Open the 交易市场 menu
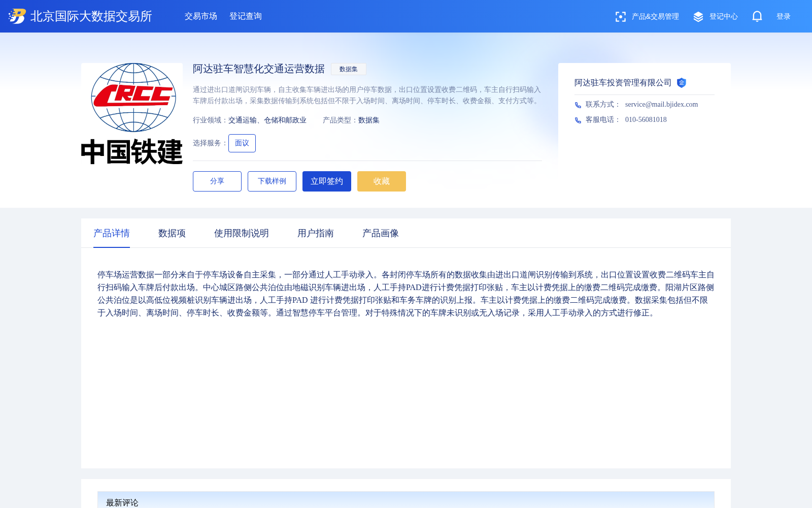Viewport: 812px width, 508px height. click(201, 16)
